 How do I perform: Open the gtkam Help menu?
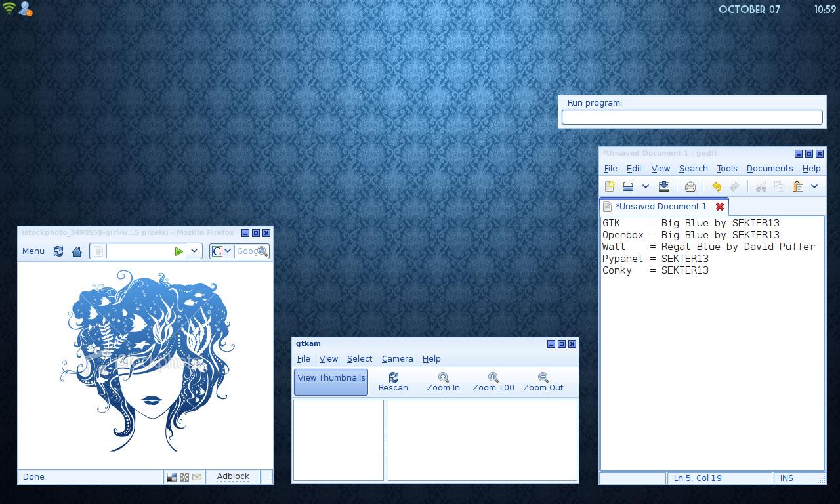[x=431, y=359]
